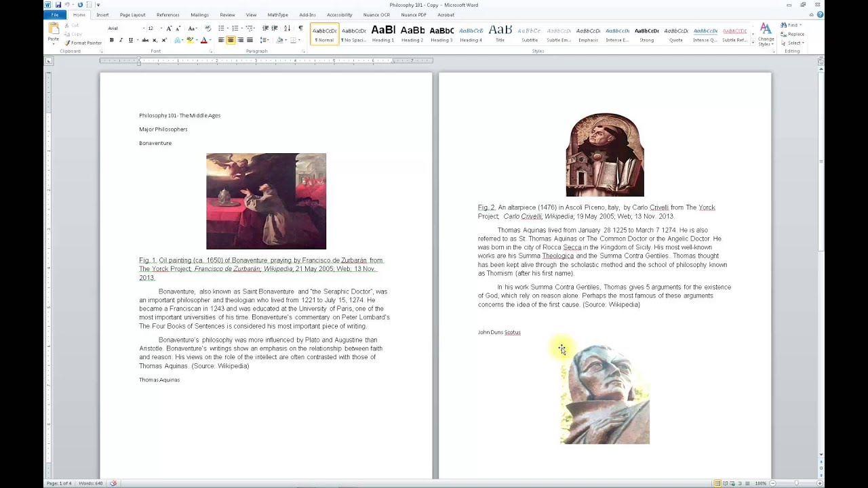Click the Shading paint bucket

tap(279, 40)
